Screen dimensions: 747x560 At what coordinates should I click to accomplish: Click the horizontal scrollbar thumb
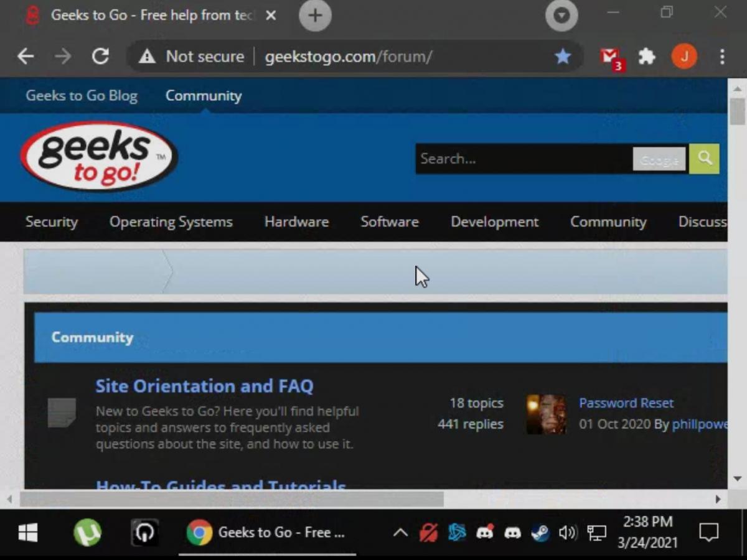232,499
